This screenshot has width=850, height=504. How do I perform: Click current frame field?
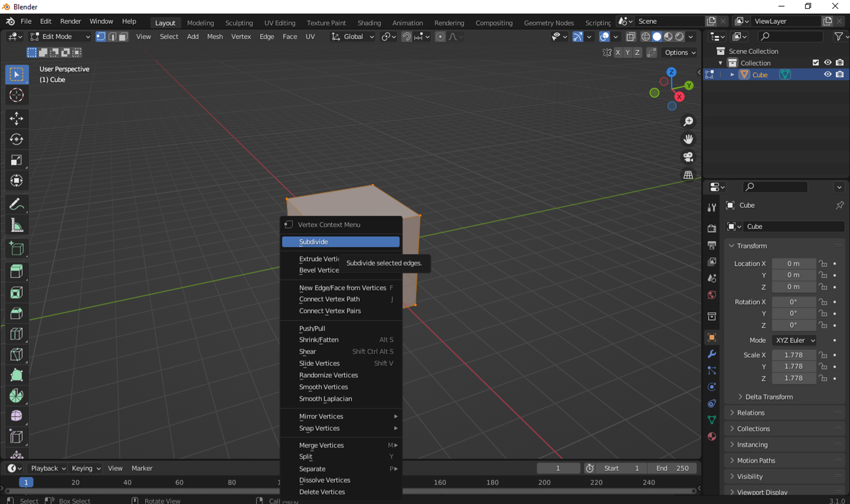pos(558,468)
